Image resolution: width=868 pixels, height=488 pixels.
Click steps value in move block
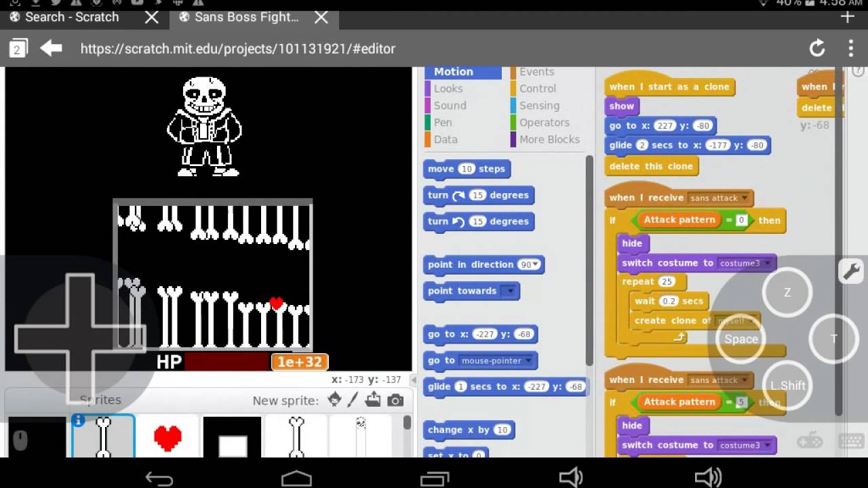467,169
